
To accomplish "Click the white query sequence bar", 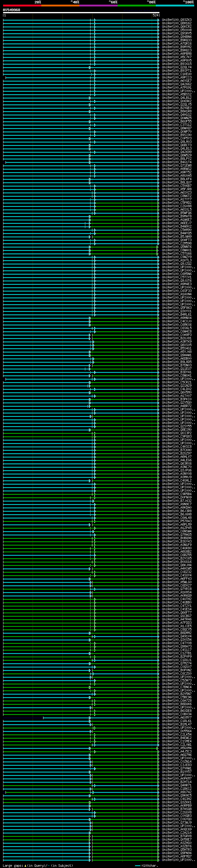I will tap(81, 13).
